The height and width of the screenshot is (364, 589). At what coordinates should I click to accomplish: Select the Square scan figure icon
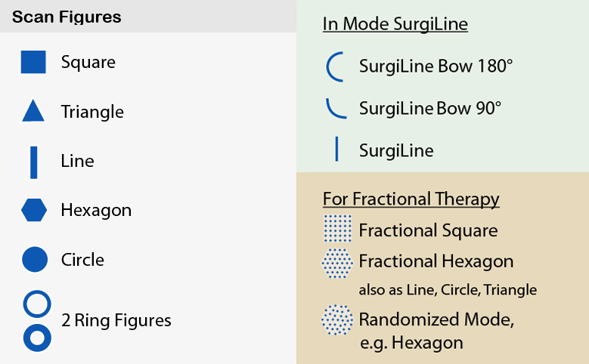[x=33, y=62]
